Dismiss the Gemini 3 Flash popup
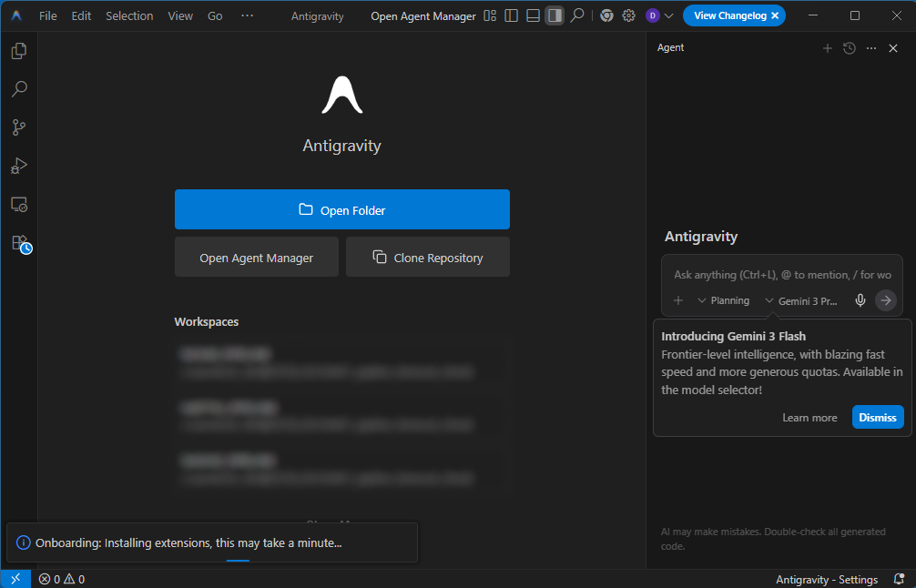The image size is (916, 588). (878, 417)
